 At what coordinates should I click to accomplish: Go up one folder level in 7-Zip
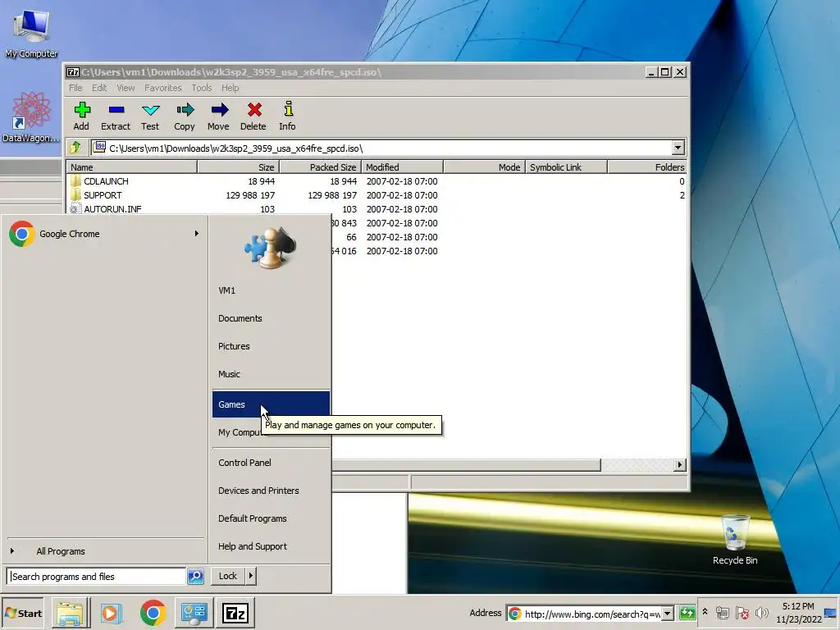click(75, 148)
